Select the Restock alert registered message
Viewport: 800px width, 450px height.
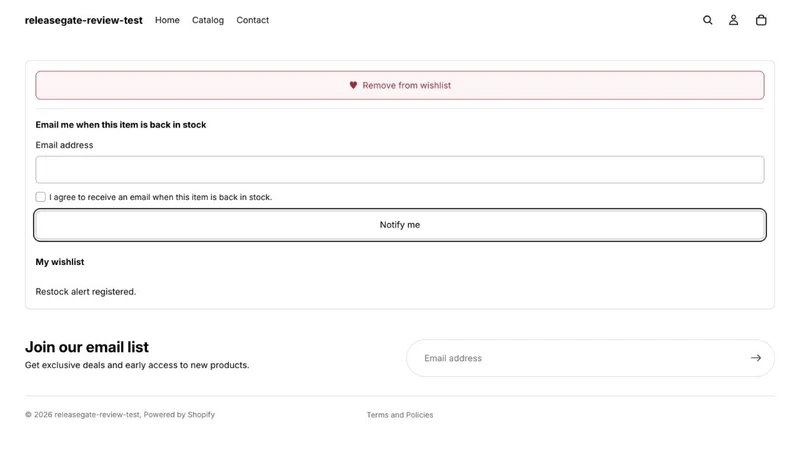click(86, 292)
